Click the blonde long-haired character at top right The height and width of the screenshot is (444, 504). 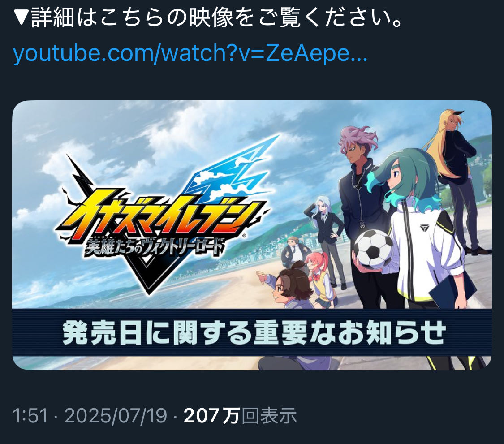457,180
